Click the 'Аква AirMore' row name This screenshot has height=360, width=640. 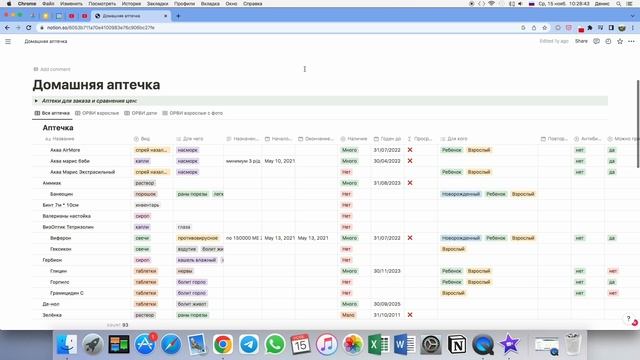[65, 150]
